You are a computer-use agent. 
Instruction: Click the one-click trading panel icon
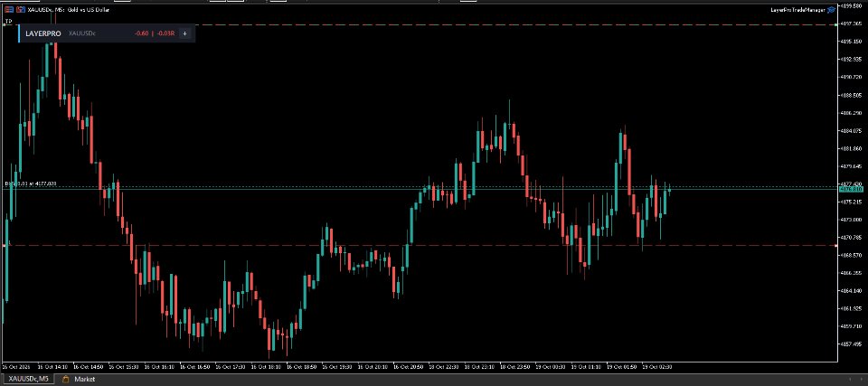pyautogui.click(x=9, y=9)
